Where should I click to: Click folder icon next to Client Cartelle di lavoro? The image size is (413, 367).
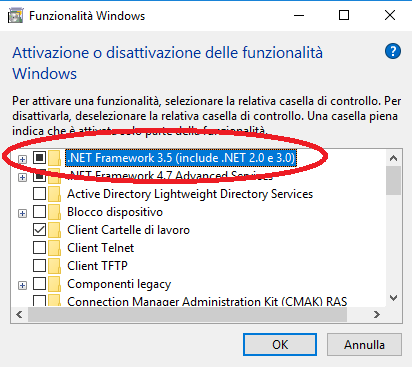coord(54,230)
